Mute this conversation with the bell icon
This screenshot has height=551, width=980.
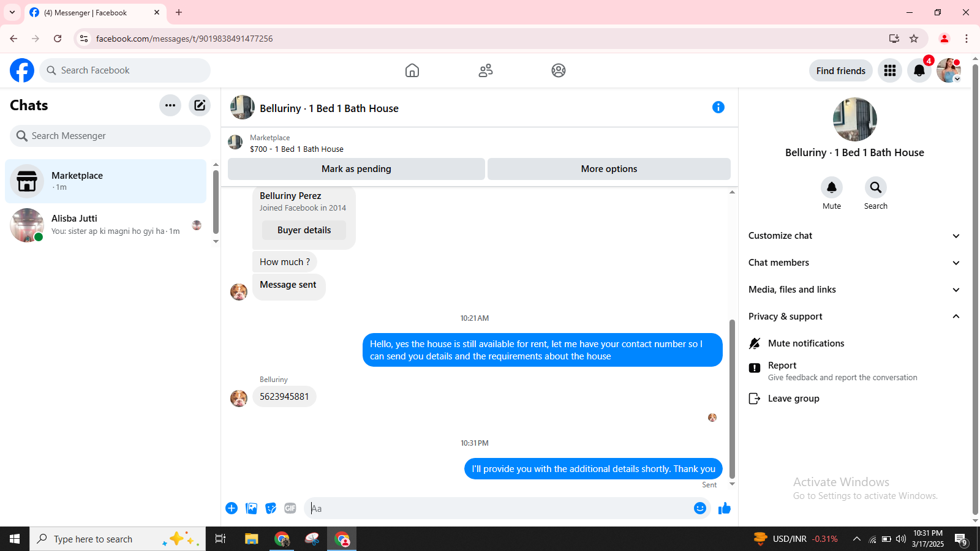tap(832, 187)
